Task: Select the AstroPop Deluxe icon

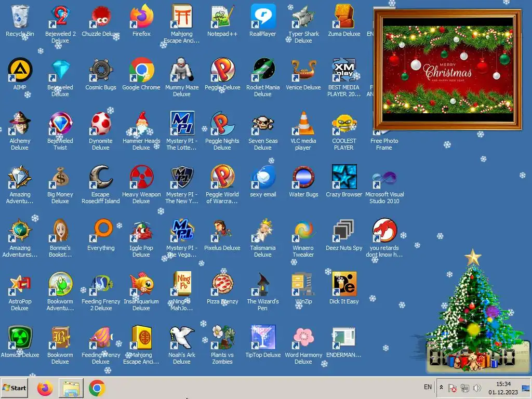Action: [20, 284]
